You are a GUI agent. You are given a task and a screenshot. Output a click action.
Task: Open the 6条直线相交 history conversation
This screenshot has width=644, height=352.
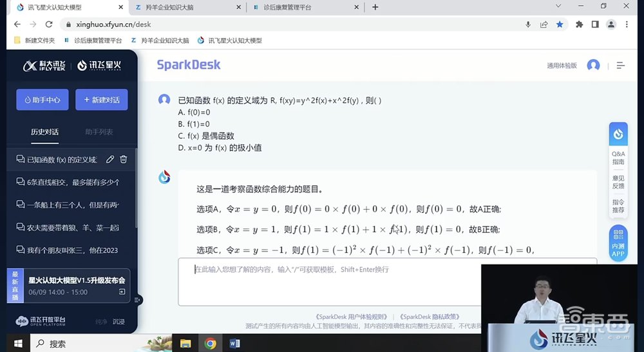tap(72, 182)
